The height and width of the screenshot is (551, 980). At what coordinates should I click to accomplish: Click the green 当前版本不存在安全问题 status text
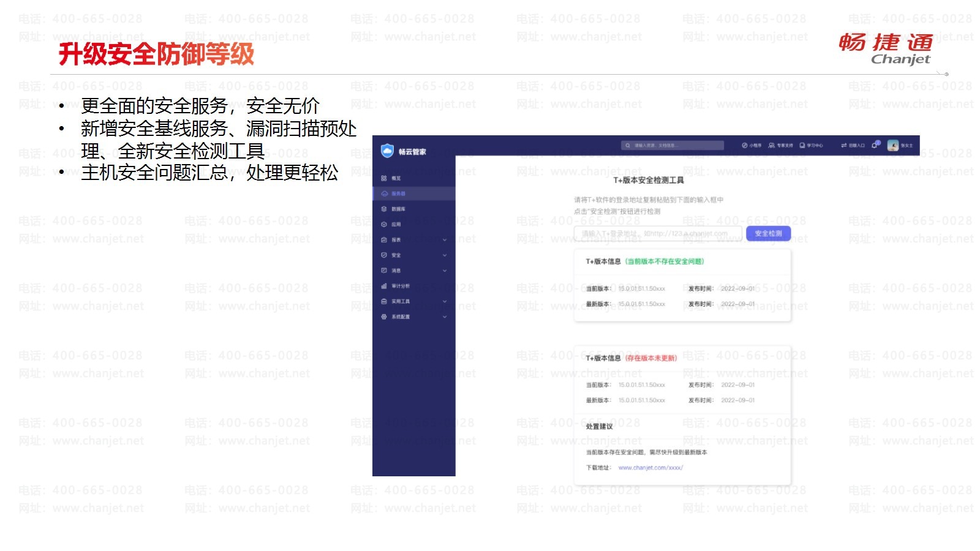[x=665, y=261]
